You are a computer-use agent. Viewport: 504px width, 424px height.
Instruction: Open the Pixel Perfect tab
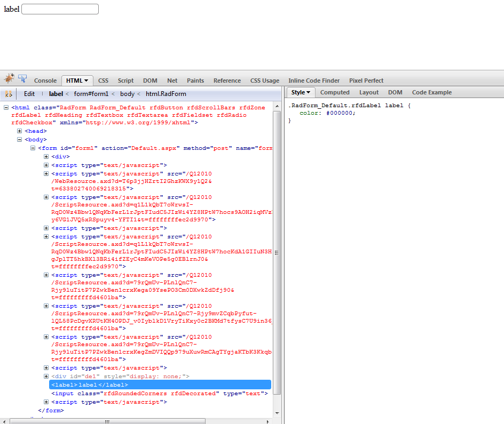(x=366, y=81)
